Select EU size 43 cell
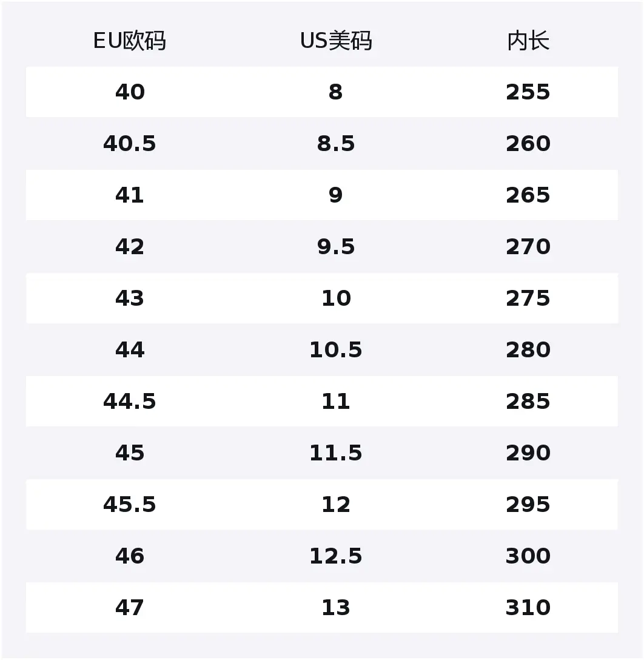Viewport: 644px width, 660px height. coord(130,298)
